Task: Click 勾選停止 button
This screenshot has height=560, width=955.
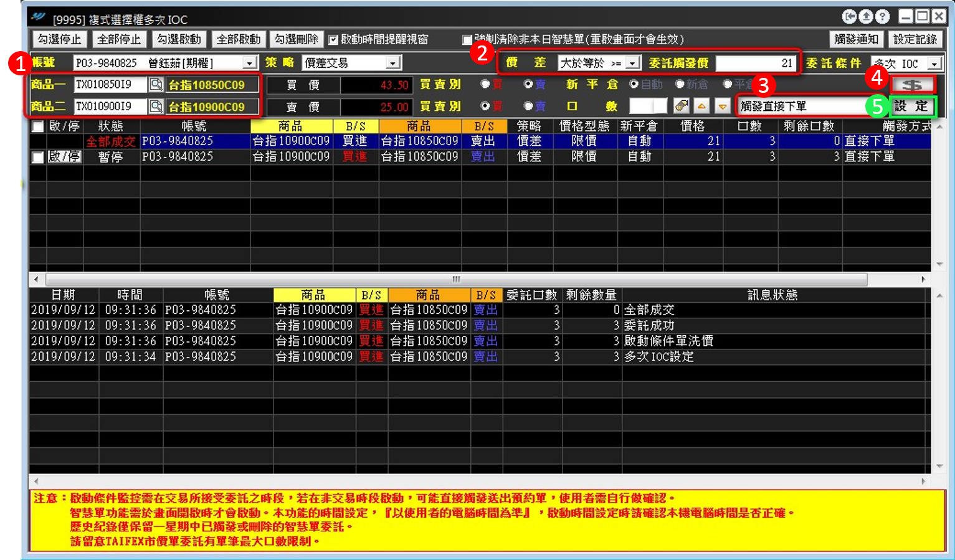Action: pyautogui.click(x=59, y=40)
